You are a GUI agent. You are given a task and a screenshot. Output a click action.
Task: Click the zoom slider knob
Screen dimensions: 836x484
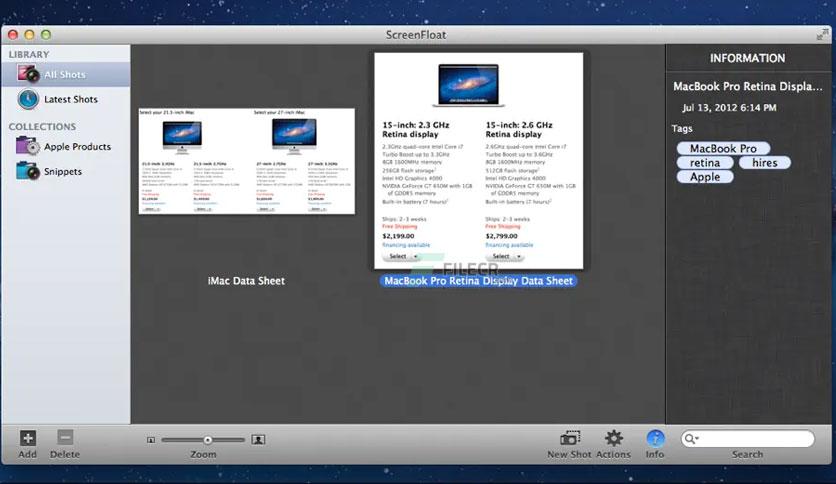(x=207, y=440)
